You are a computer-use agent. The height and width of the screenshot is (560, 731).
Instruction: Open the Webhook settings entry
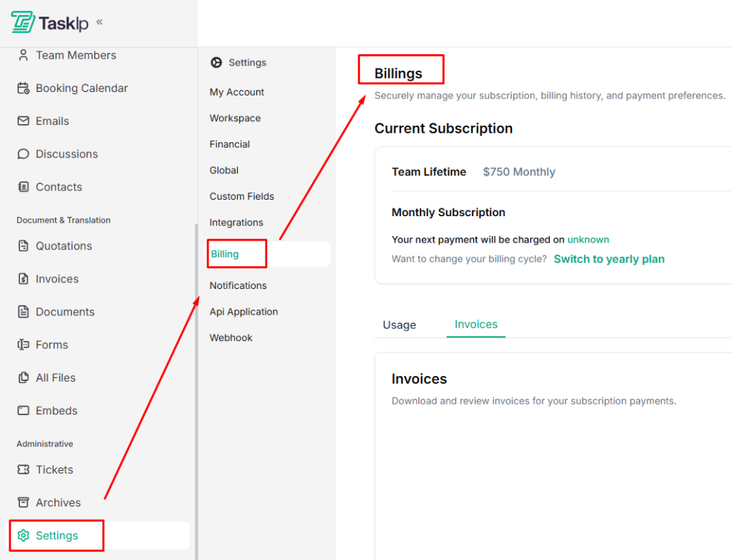pos(231,337)
